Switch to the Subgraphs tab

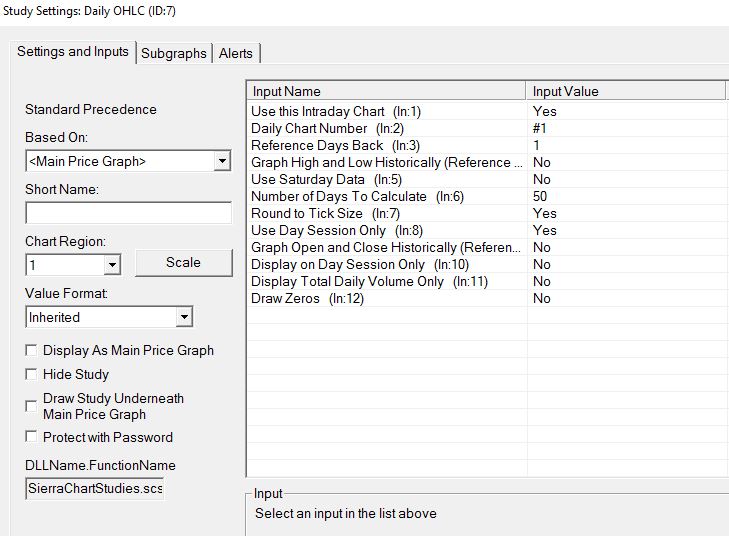pyautogui.click(x=174, y=53)
